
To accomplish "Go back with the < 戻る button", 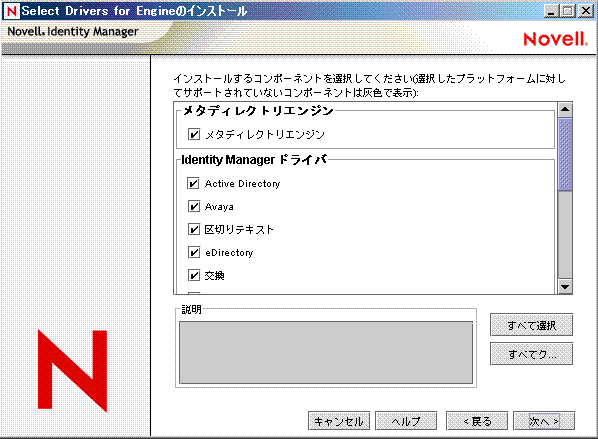I will point(477,421).
